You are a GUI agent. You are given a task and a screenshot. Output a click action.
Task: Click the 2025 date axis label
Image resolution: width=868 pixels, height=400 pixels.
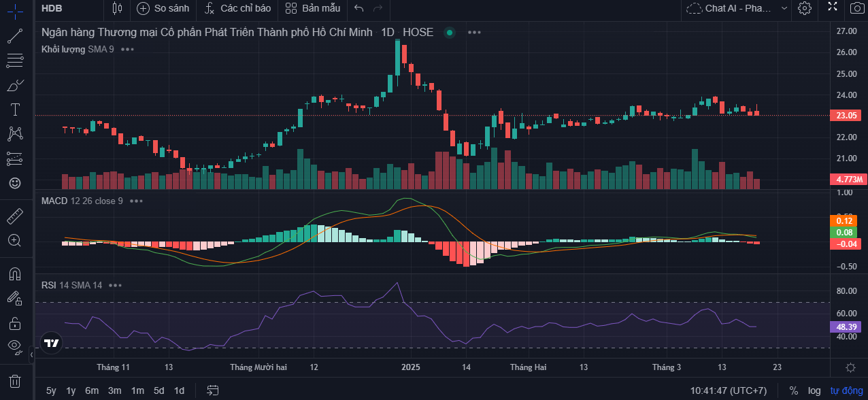click(410, 367)
